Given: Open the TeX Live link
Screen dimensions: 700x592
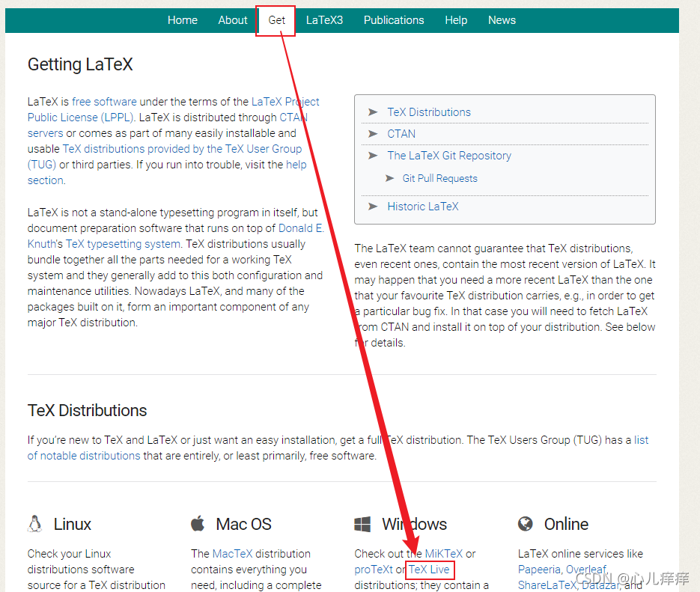Looking at the screenshot, I should (429, 570).
